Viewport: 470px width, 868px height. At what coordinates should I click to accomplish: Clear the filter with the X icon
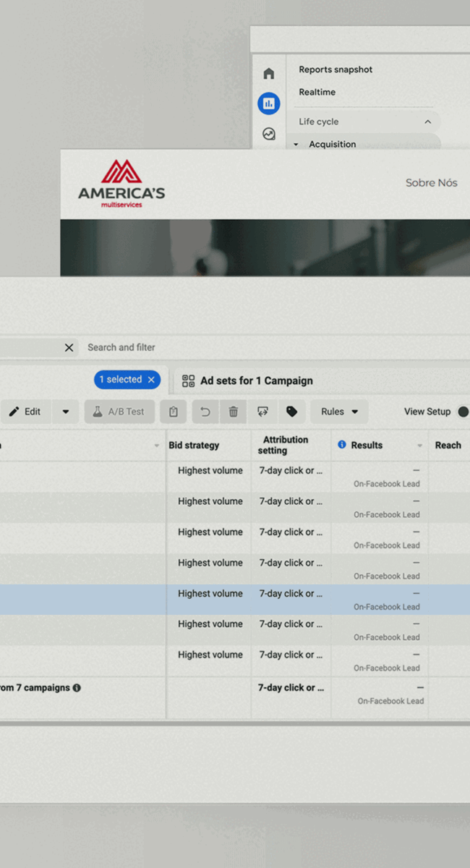[x=69, y=347]
